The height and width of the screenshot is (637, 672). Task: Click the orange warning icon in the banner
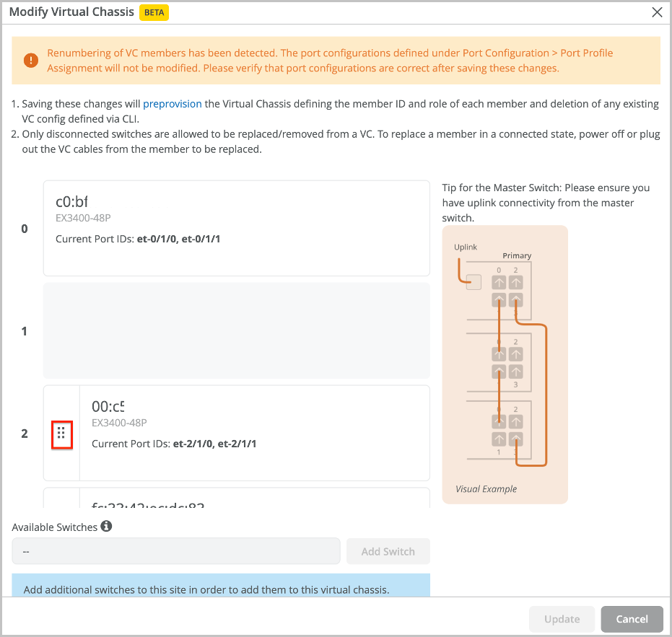(x=31, y=61)
